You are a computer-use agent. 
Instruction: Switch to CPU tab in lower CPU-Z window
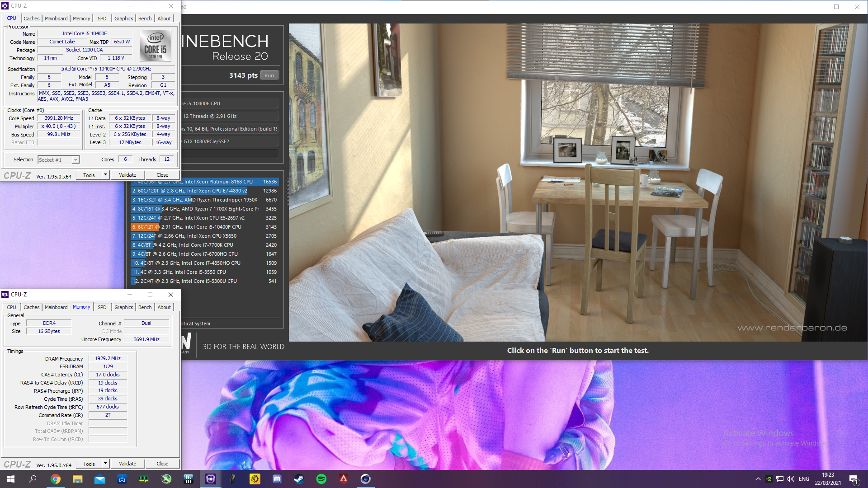pyautogui.click(x=12, y=307)
